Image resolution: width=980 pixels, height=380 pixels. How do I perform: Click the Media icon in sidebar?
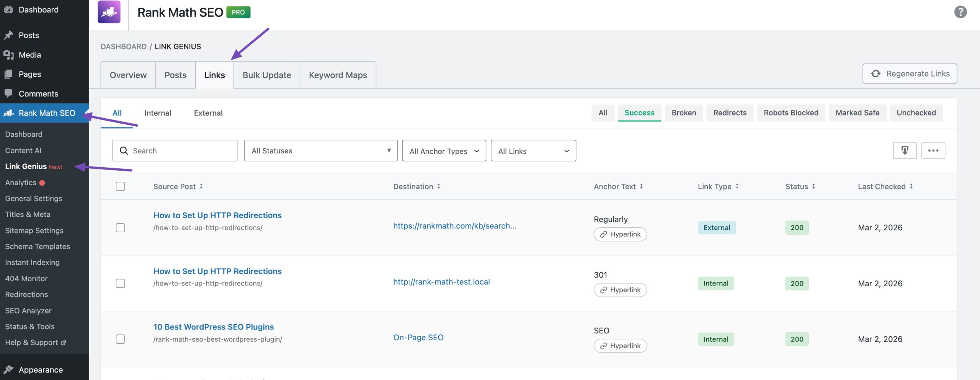[8, 55]
